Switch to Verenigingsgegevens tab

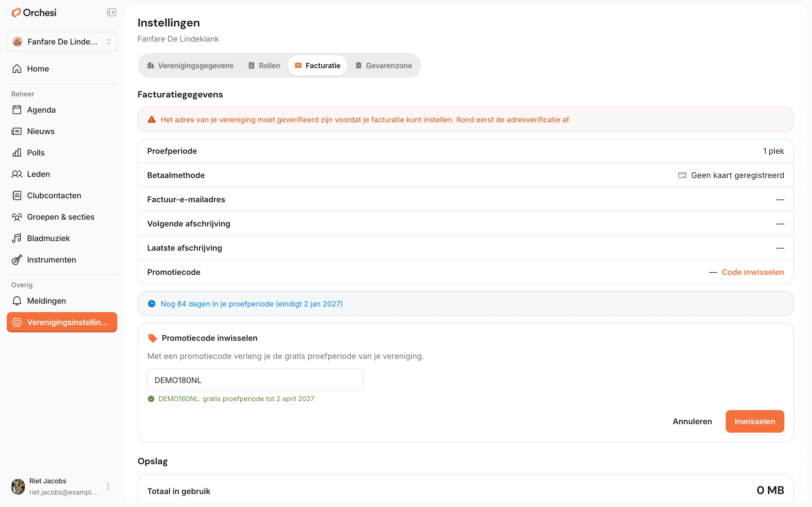click(x=190, y=65)
